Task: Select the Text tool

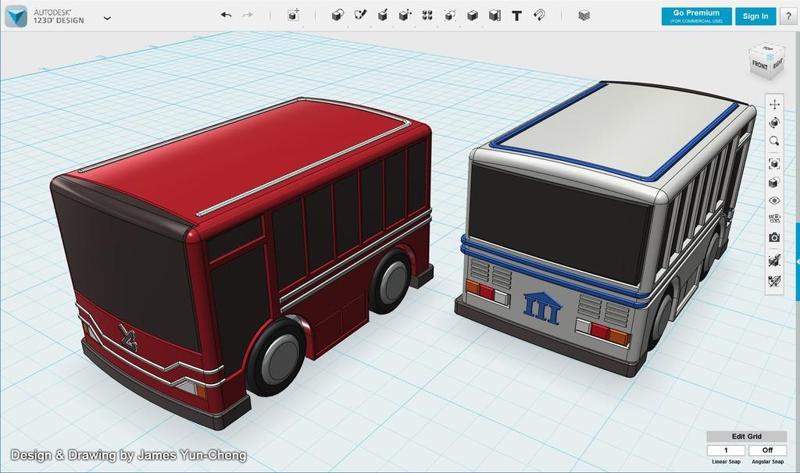Action: pos(517,16)
